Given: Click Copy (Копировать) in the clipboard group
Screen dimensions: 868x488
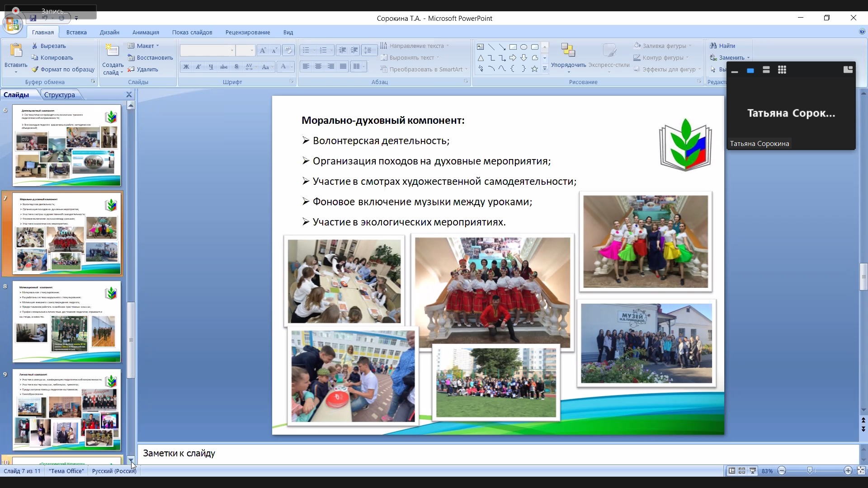Looking at the screenshot, I should click(x=52, y=57).
